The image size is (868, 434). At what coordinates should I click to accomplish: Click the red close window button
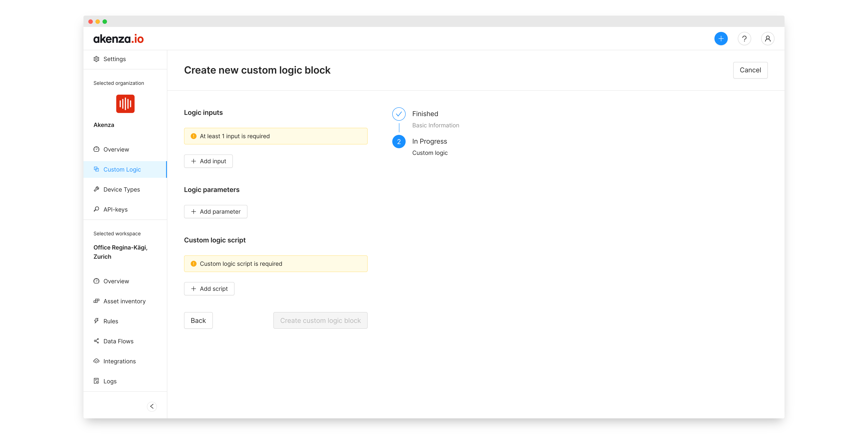(x=91, y=21)
